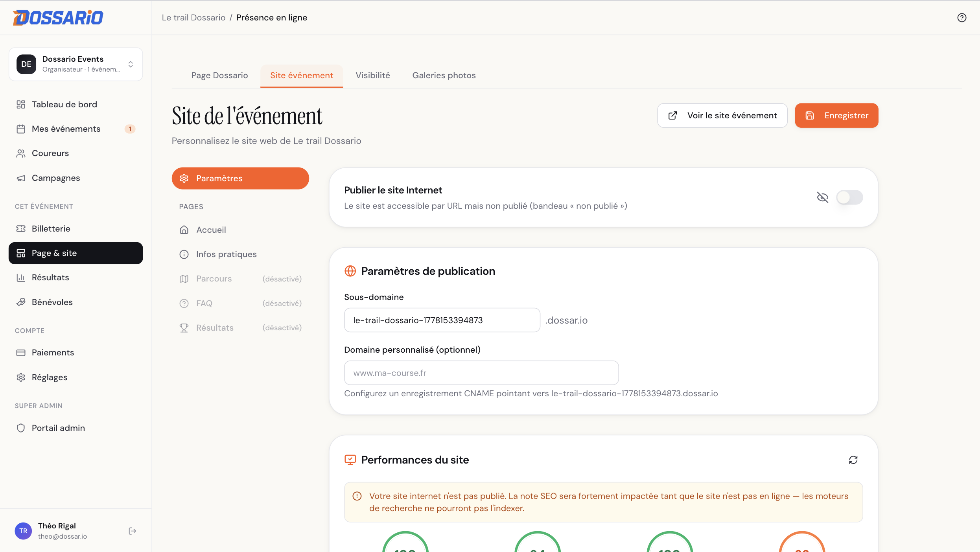
Task: Click the Campagnes megaphone icon
Action: coord(21,178)
